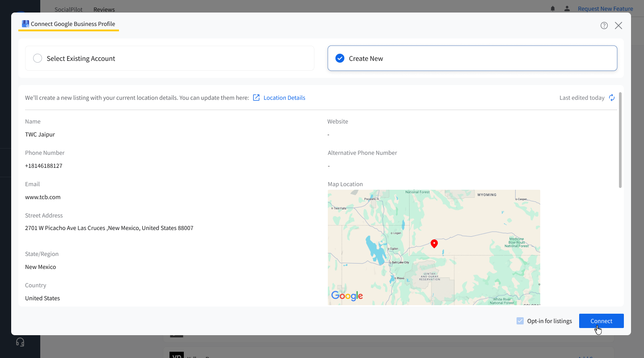Click the name value TWC Jaipur

coord(40,134)
